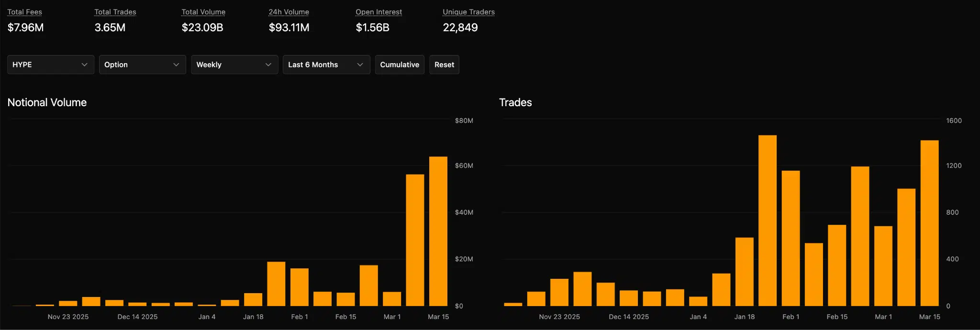Click the second-tallest Notional Volume bar near Mar 8
The image size is (980, 330).
[x=415, y=240]
